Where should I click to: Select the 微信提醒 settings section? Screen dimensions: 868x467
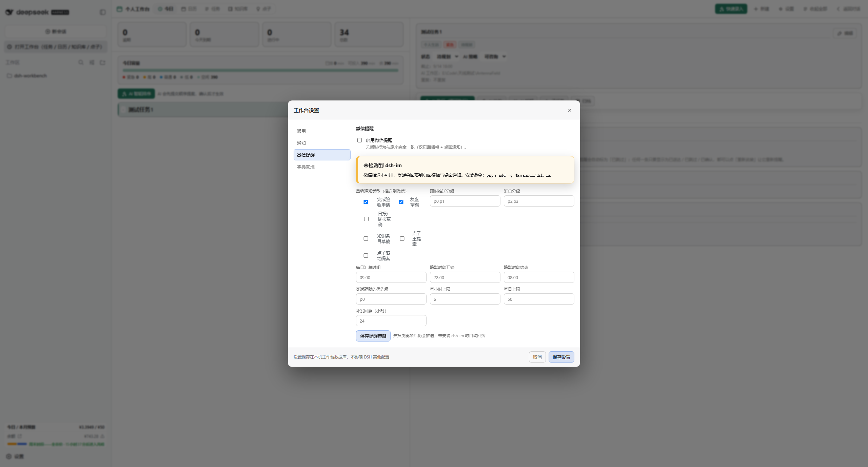(x=322, y=155)
